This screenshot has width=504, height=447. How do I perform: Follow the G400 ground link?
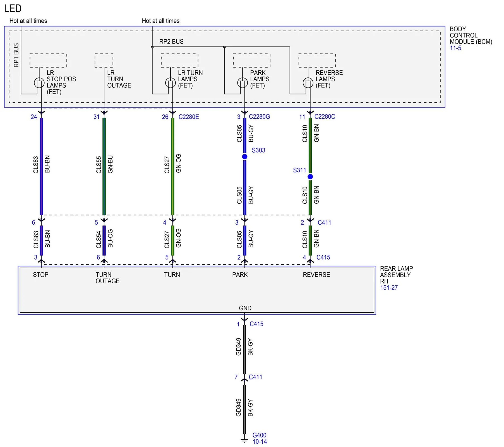259,435
